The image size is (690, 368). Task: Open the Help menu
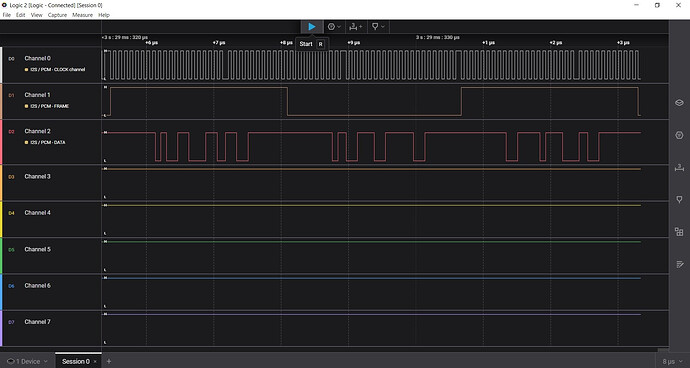coord(104,15)
